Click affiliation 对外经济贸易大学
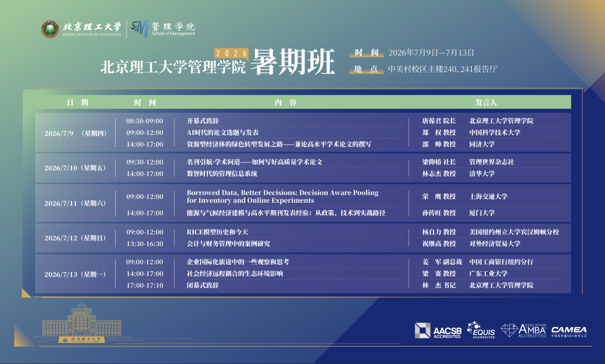Image resolution: width=605 pixels, height=364 pixels. click(x=495, y=244)
